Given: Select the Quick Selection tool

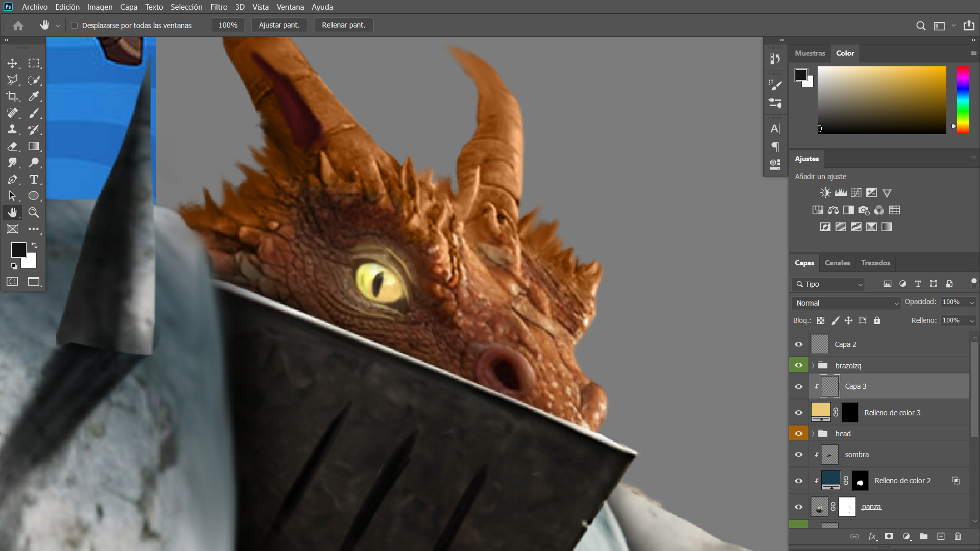Looking at the screenshot, I should coord(34,80).
